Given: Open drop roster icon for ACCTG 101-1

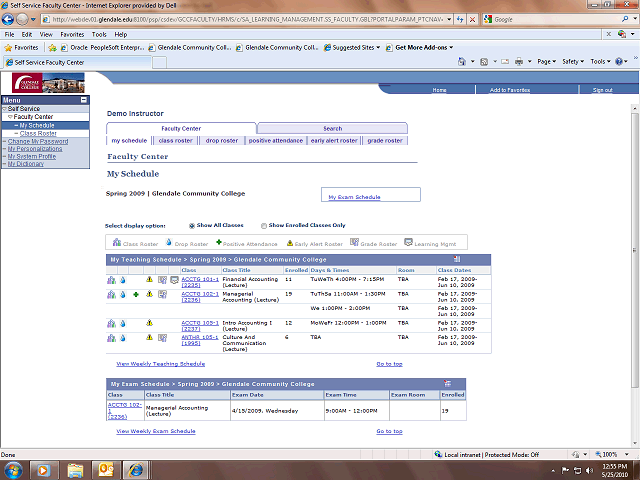Looking at the screenshot, I should click(x=123, y=280).
